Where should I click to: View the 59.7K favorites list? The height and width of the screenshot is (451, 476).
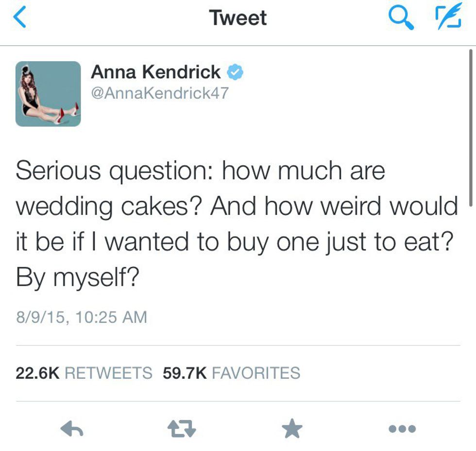231,373
